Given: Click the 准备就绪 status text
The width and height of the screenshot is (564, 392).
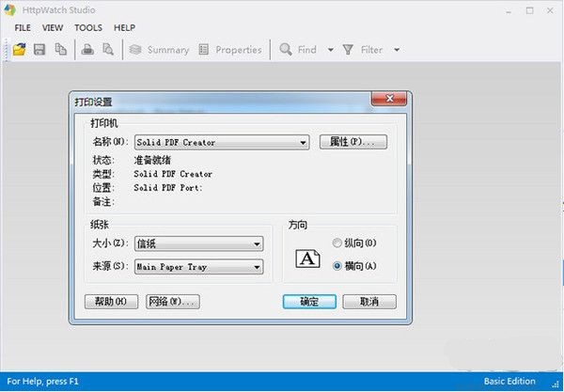Looking at the screenshot, I should point(152,160).
